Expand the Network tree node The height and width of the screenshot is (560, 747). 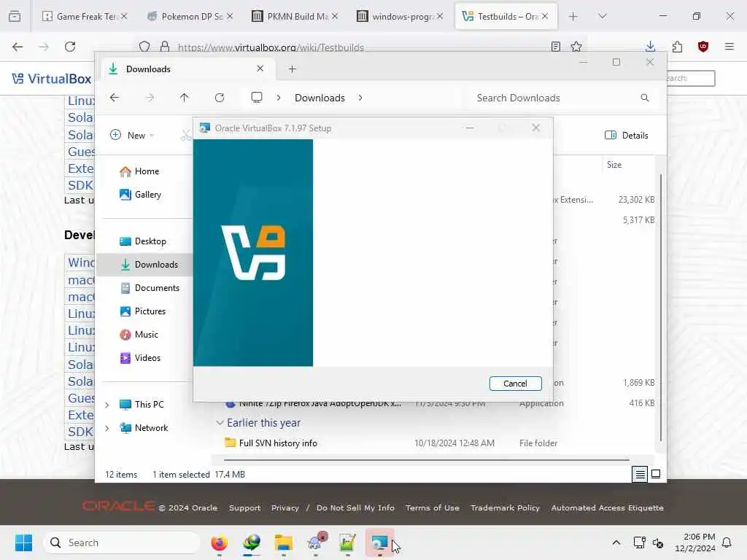click(107, 428)
